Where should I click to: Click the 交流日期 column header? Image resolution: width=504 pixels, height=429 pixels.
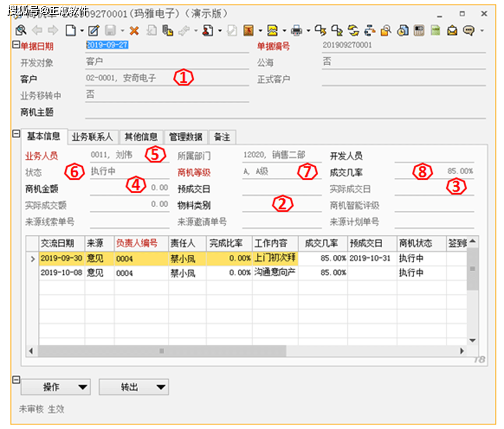click(x=62, y=243)
